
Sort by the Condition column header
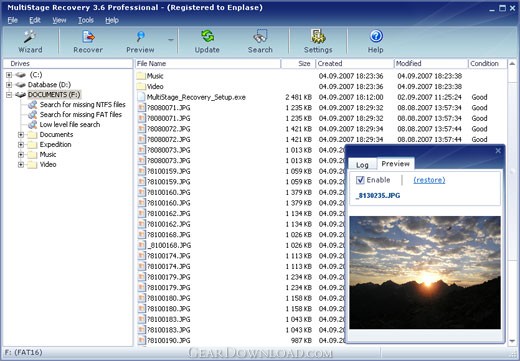[487, 64]
